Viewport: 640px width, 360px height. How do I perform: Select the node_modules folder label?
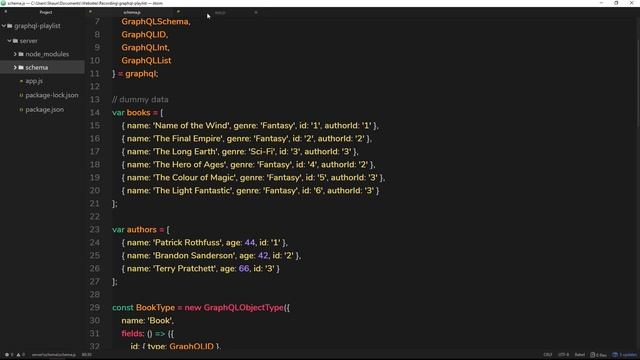(x=47, y=54)
